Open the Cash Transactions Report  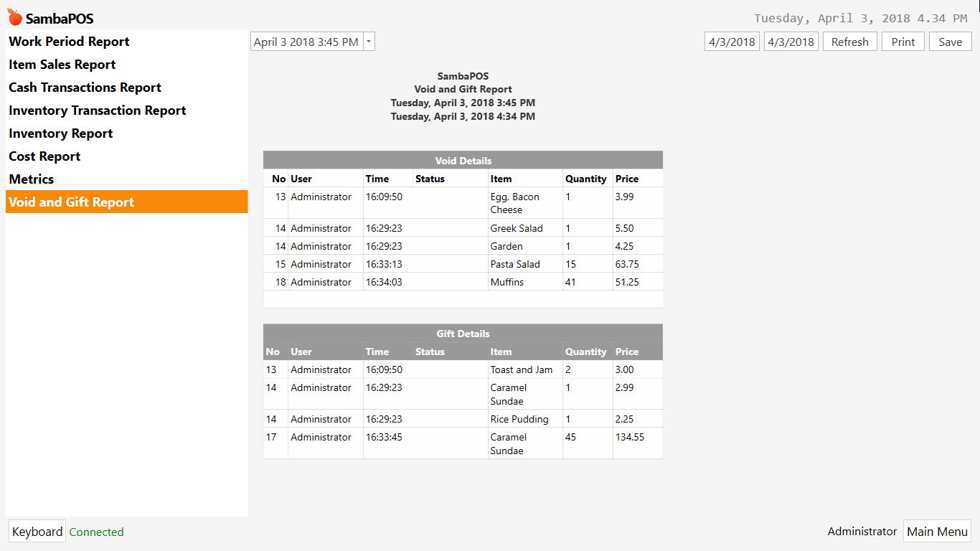(x=85, y=87)
